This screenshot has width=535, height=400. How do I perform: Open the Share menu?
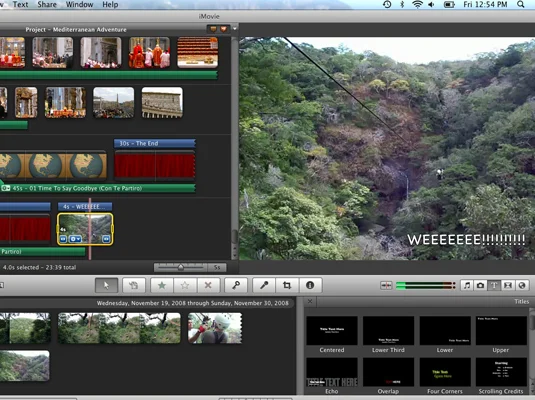point(47,4)
